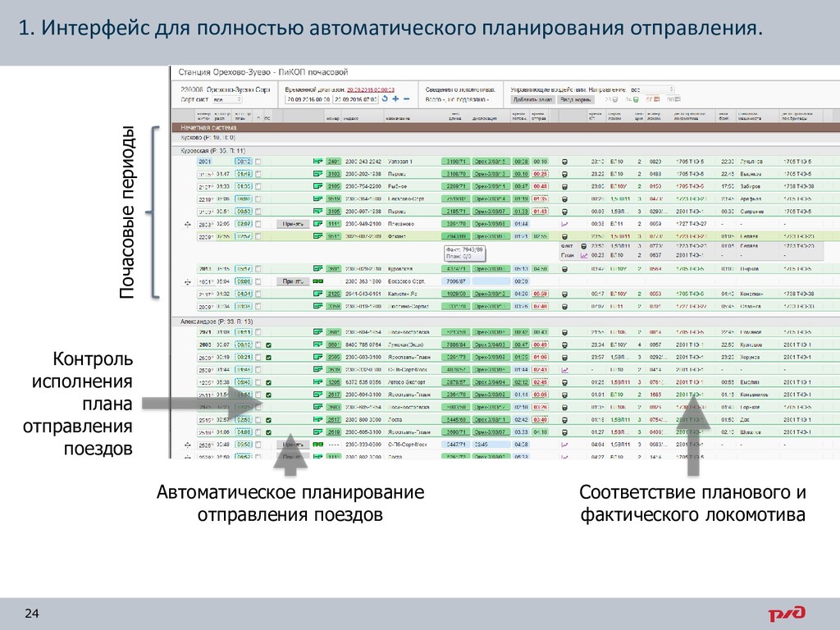840x630 pixels.
Task: Untick green checkbox in row 2619
Action: (x=269, y=432)
